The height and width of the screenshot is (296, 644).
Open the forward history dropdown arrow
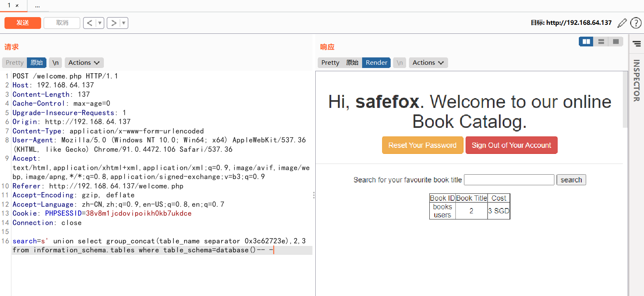click(124, 23)
